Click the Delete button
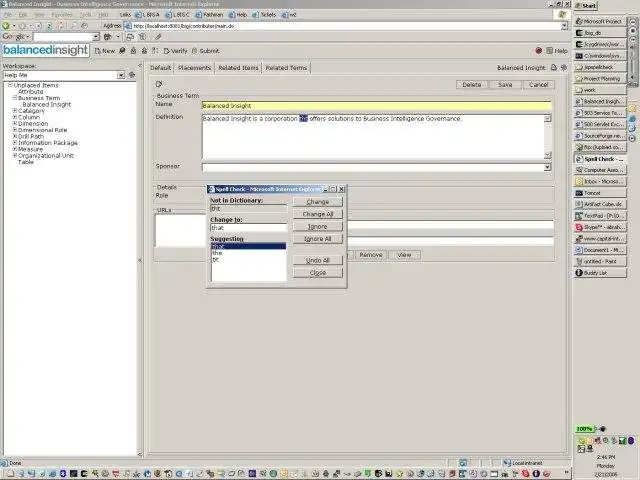640x480 pixels. (471, 84)
